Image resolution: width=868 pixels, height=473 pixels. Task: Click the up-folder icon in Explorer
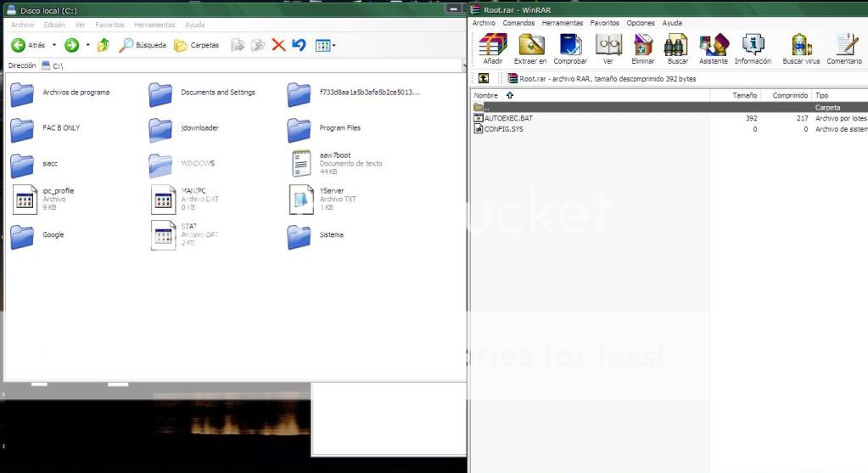click(104, 45)
